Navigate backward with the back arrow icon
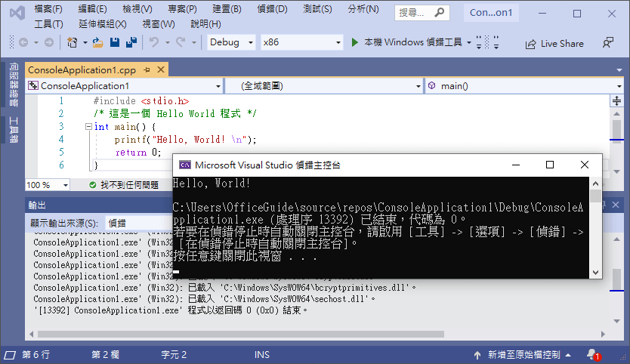Image resolution: width=630 pixels, height=364 pixels. pyautogui.click(x=23, y=42)
